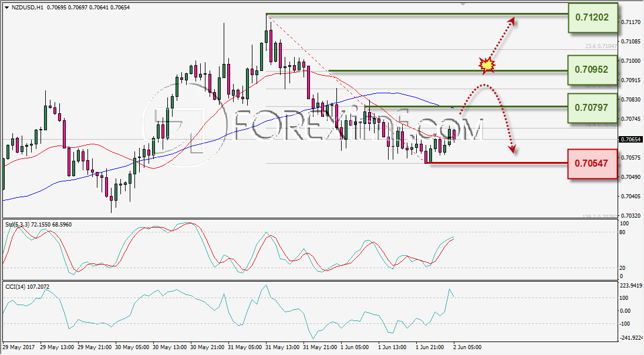
Task: Click the 0.70320 price axis value
Action: tap(631, 215)
